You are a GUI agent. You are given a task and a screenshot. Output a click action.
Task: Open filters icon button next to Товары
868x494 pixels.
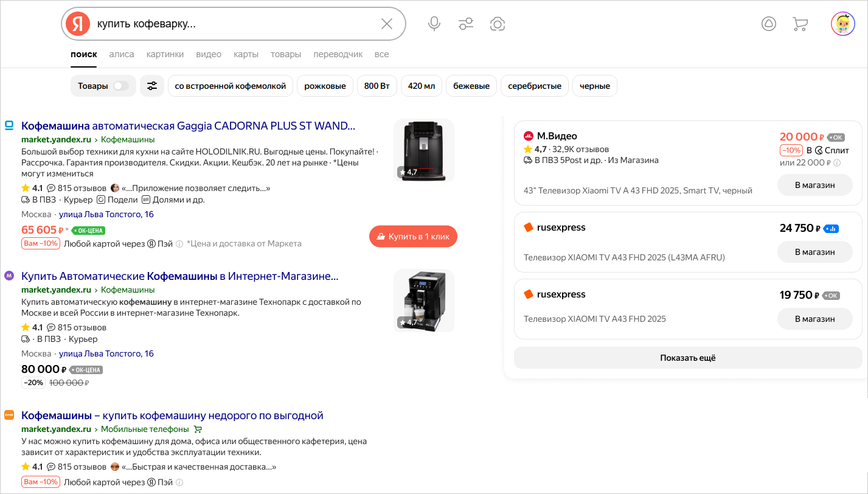(x=152, y=86)
